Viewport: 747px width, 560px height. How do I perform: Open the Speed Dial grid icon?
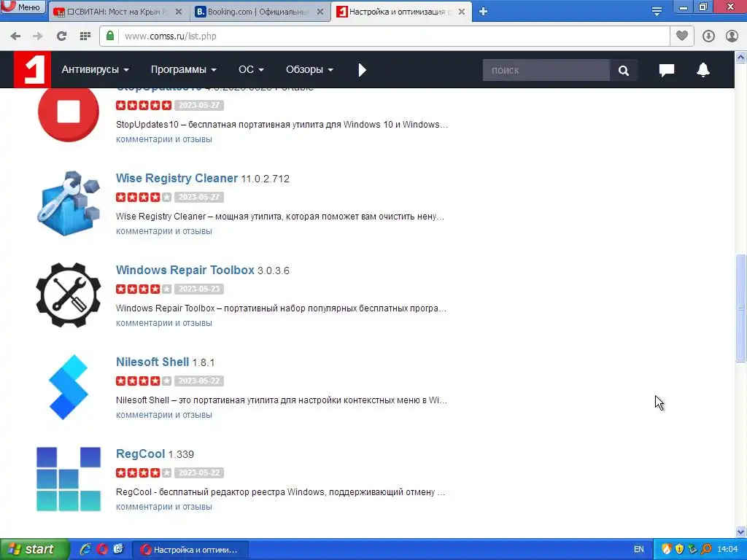pyautogui.click(x=85, y=36)
